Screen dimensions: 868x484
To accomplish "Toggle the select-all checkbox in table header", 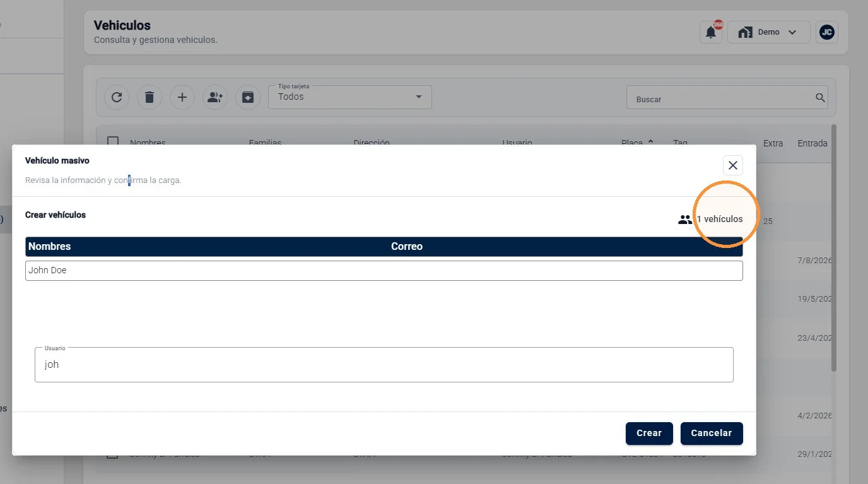I will coord(113,142).
